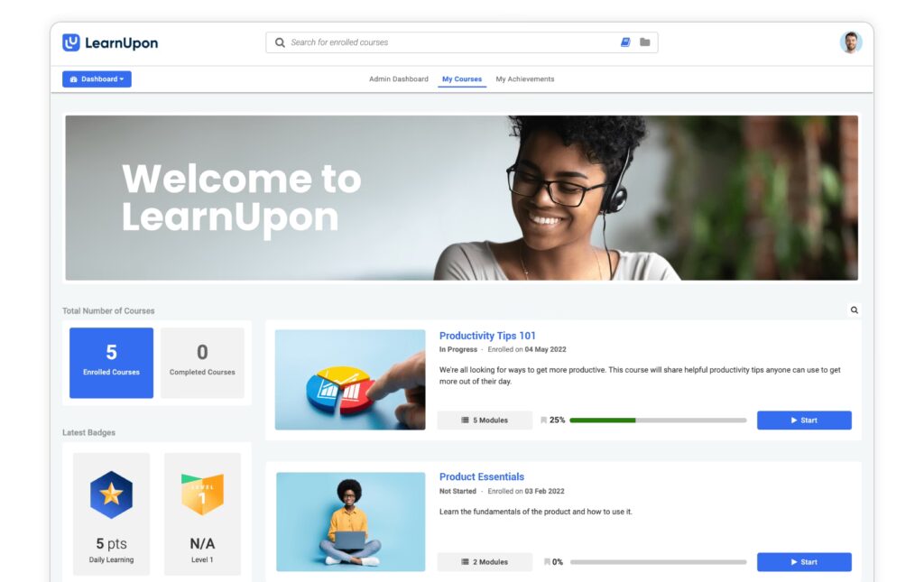This screenshot has height=582, width=924.
Task: Open the Productivity Tips 101 title link
Action: tap(487, 336)
